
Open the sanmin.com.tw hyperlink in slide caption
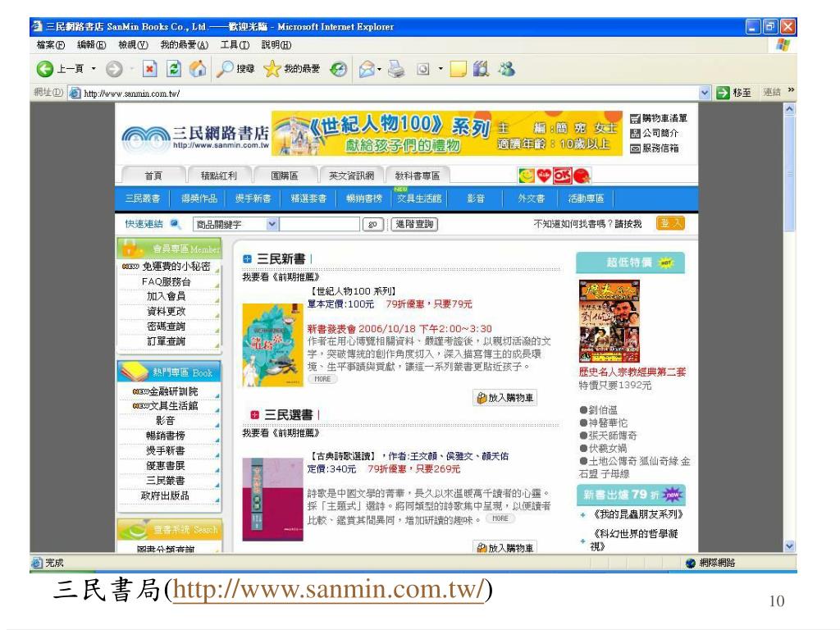329,590
